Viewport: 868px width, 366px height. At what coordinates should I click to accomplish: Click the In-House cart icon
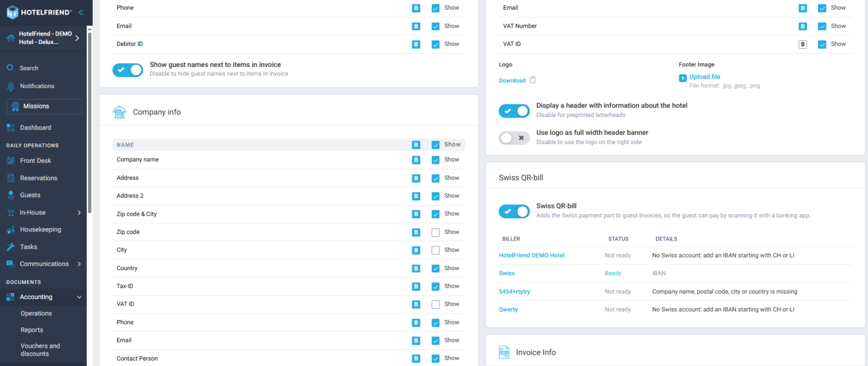pos(10,213)
